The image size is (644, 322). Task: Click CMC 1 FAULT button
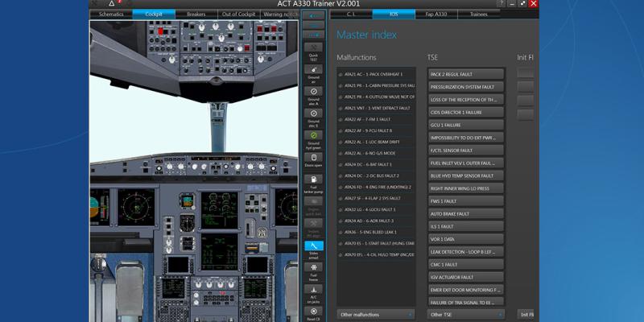[466, 265]
